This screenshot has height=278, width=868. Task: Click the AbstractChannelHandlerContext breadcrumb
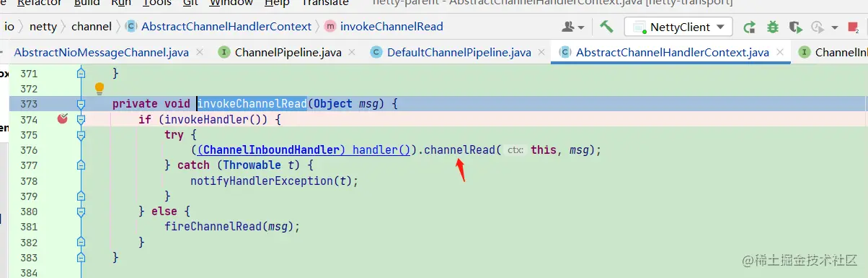226,27
